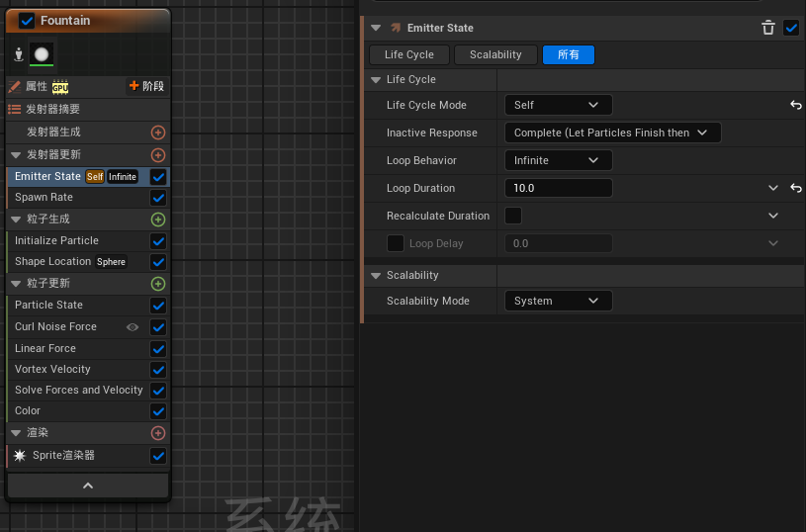This screenshot has height=532, width=806.
Task: Toggle the Color module checkbox
Action: point(158,411)
